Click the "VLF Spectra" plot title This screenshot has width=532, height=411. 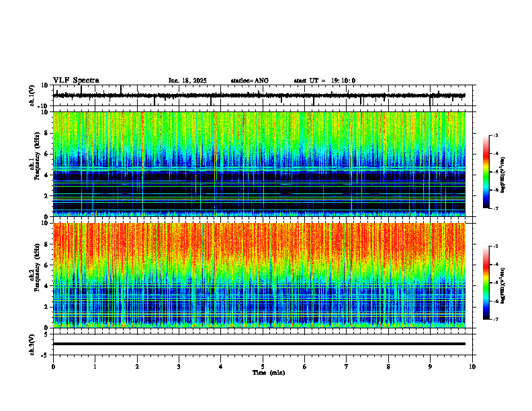pos(76,81)
